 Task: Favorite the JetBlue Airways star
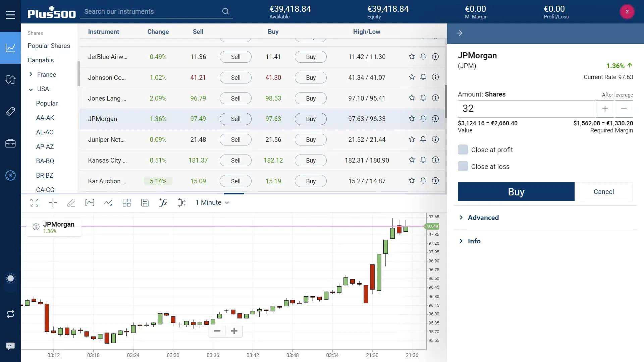click(412, 57)
